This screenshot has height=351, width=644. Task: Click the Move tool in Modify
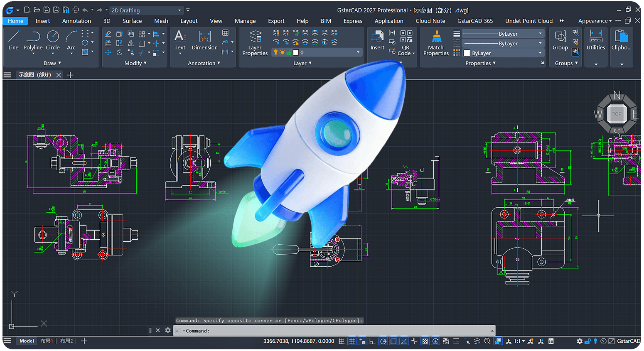point(108,52)
